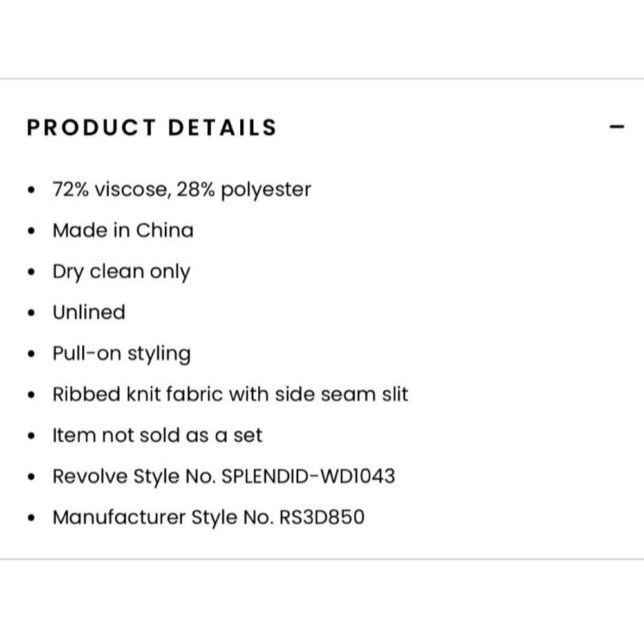The width and height of the screenshot is (644, 644).
Task: Click the bullet beside "Made in China"
Action: [31, 231]
